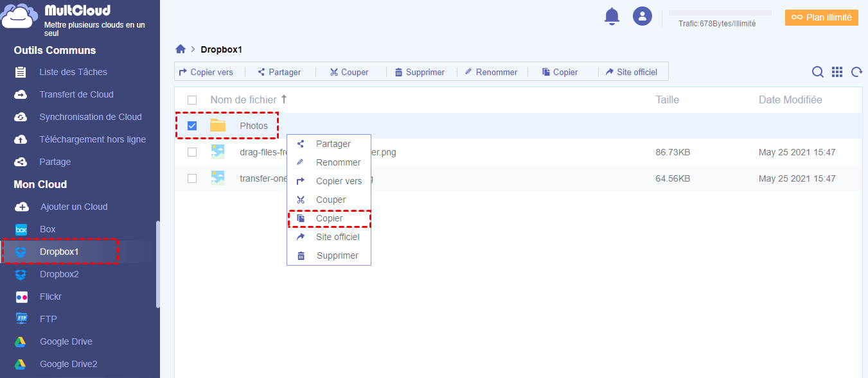Choose Copier vers in the context menu
The width and height of the screenshot is (868, 378).
329,181
